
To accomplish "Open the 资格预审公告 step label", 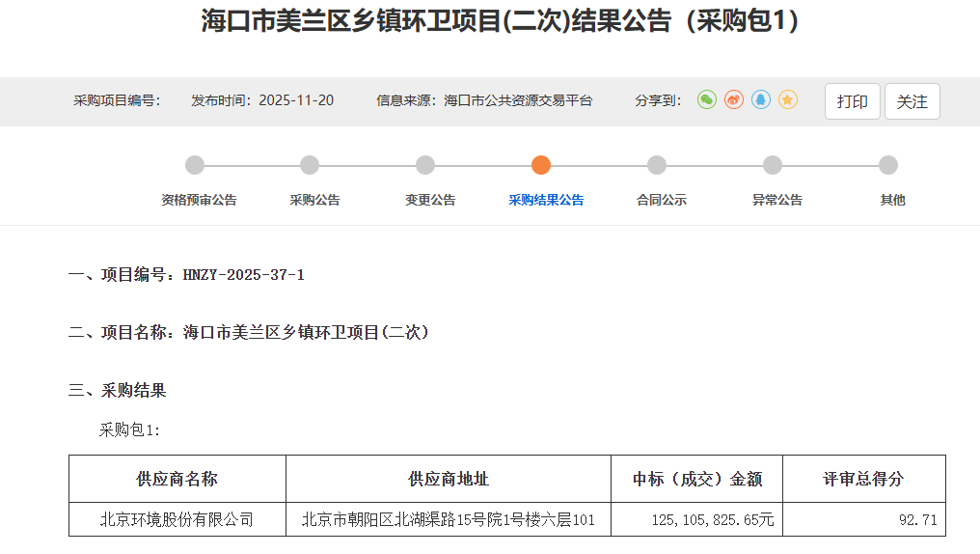I will click(x=199, y=201).
